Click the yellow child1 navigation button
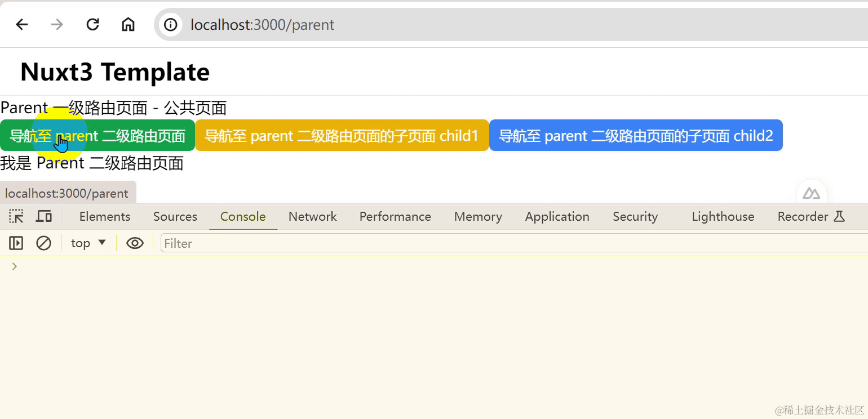The image size is (868, 419). 342,136
